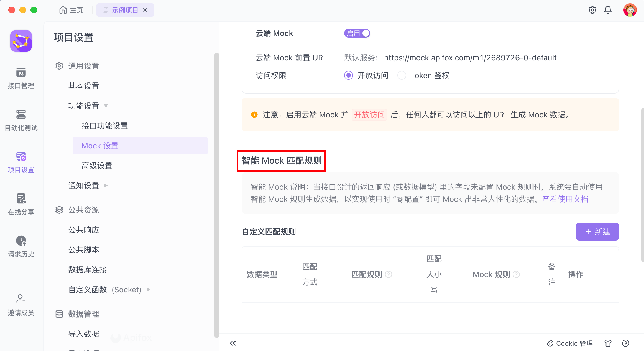
Task: Open 高级设置 in the settings menu
Action: tap(97, 166)
